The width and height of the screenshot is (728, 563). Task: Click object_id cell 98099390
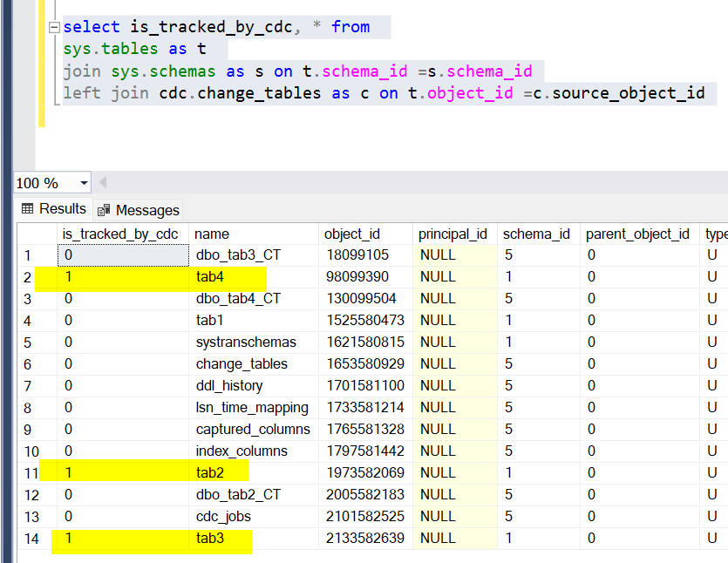click(x=365, y=277)
